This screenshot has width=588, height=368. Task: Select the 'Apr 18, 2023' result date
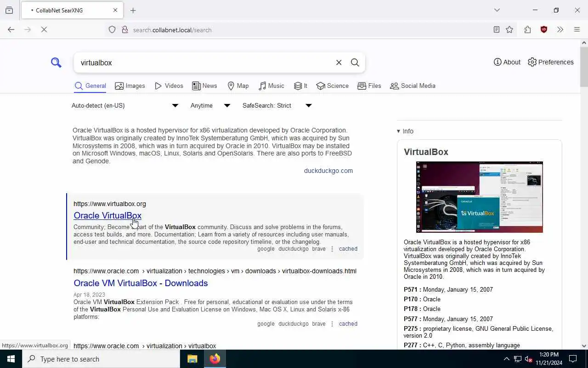(89, 295)
